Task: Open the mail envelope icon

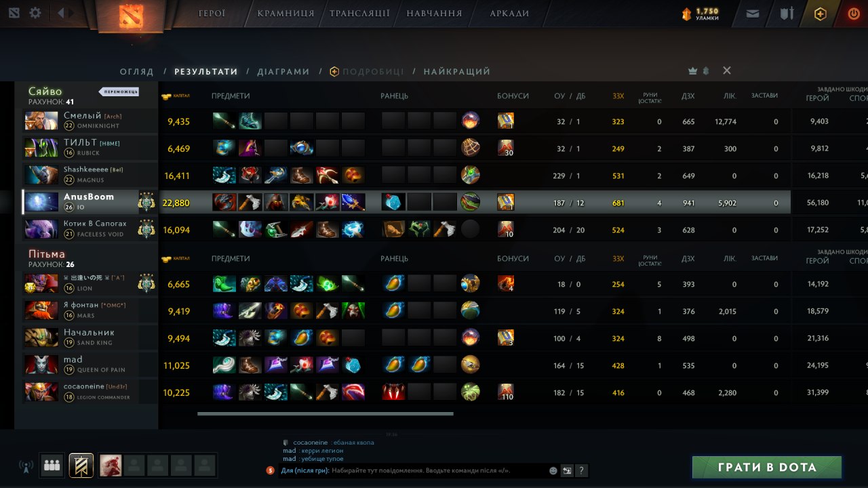Action: coord(753,14)
